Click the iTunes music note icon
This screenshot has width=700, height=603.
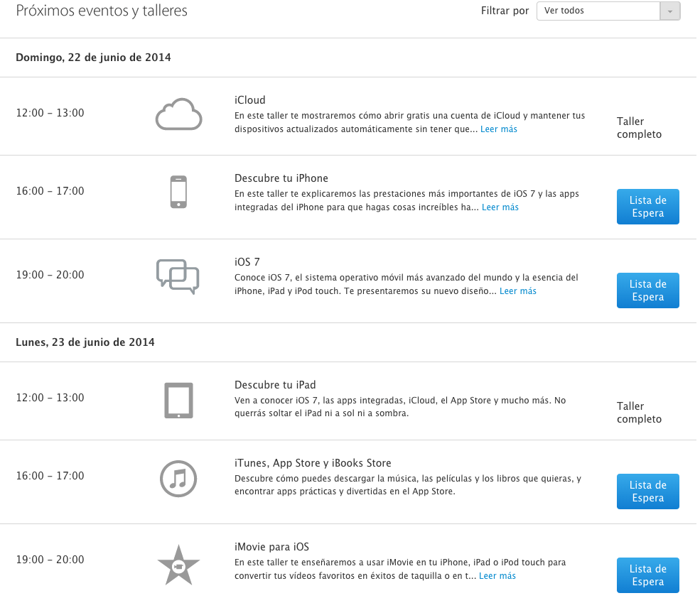(x=178, y=479)
